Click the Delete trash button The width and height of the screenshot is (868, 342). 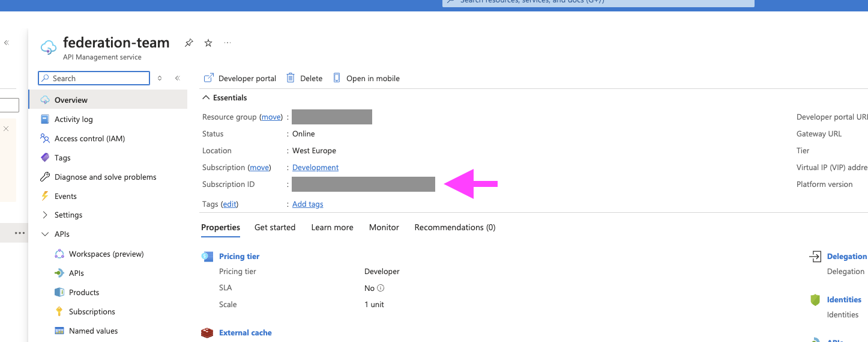304,78
